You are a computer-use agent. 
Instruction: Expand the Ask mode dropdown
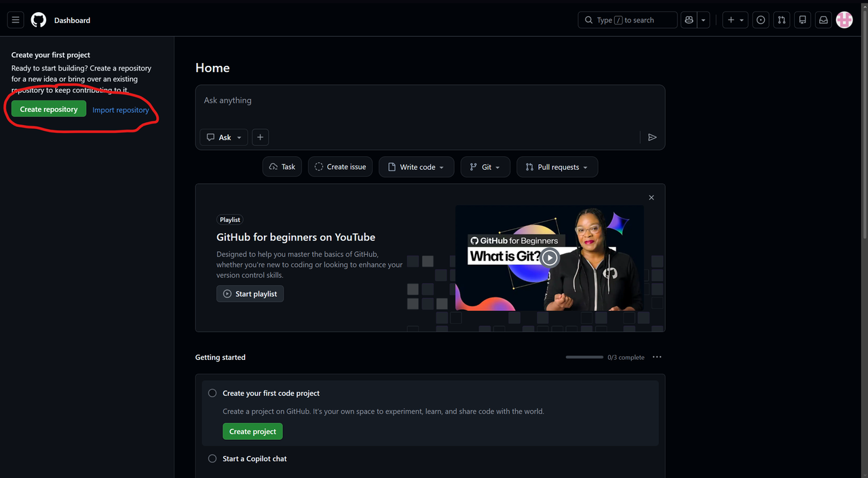point(224,137)
